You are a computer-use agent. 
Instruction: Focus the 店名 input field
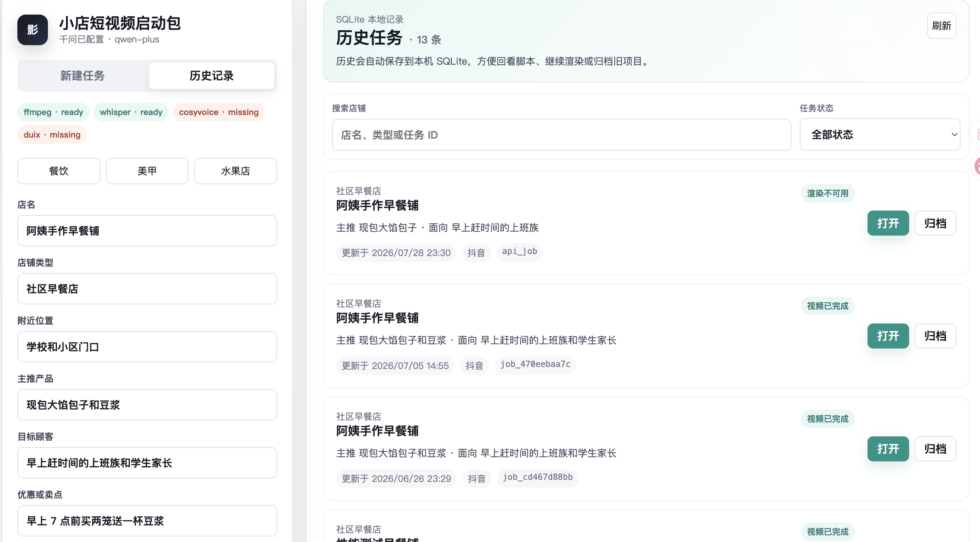pos(147,231)
